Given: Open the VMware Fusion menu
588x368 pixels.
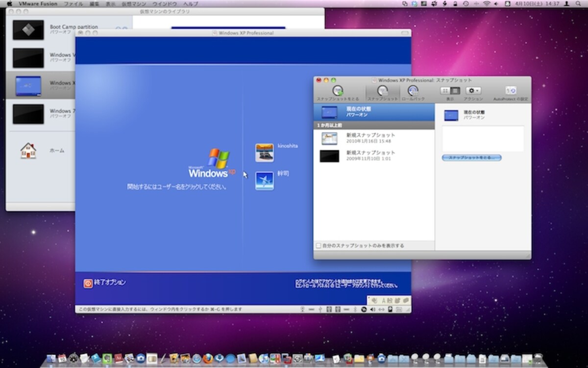Looking at the screenshot, I should pyautogui.click(x=38, y=4).
